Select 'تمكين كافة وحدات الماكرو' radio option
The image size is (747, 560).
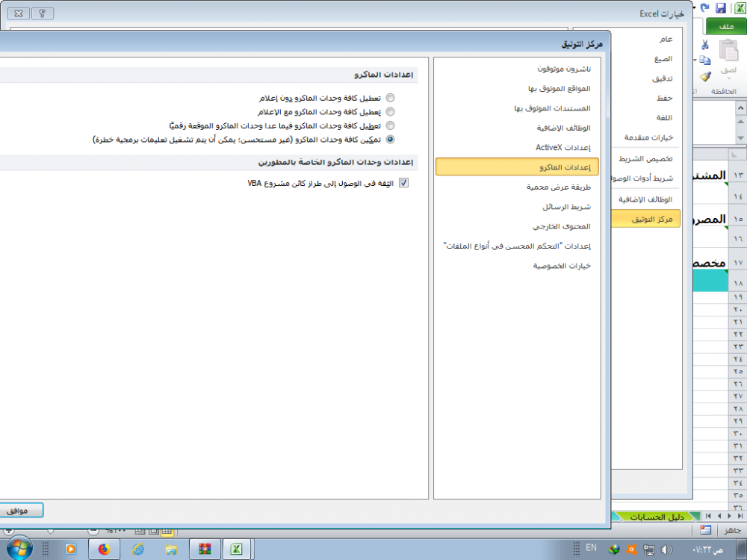[x=390, y=140]
